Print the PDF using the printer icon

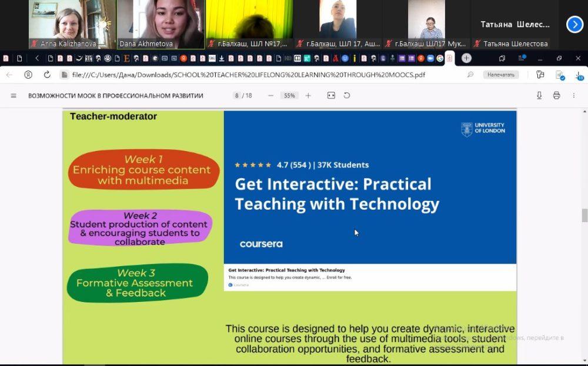[x=556, y=96]
